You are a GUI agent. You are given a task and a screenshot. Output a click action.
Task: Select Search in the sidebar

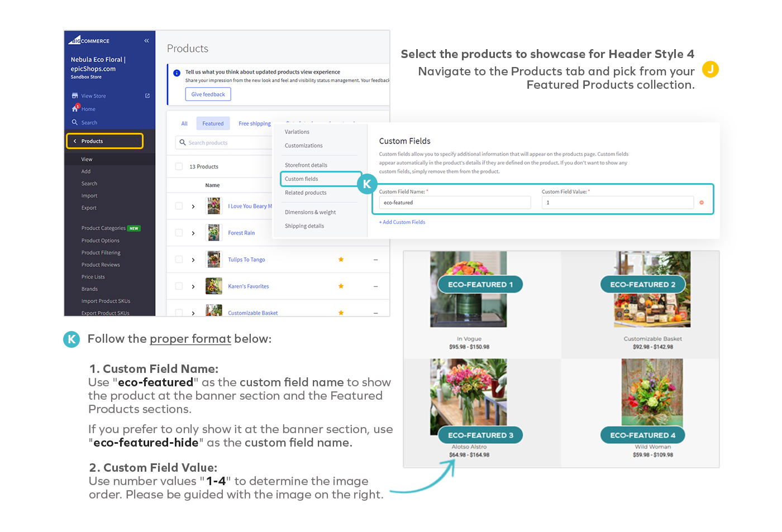point(89,122)
